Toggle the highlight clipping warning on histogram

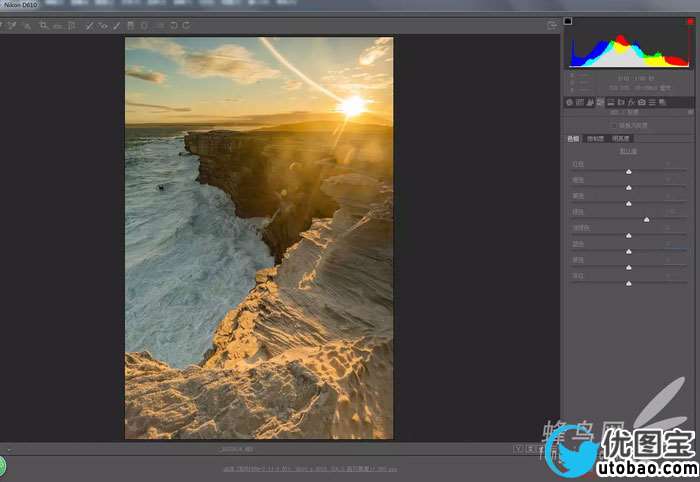[x=690, y=21]
